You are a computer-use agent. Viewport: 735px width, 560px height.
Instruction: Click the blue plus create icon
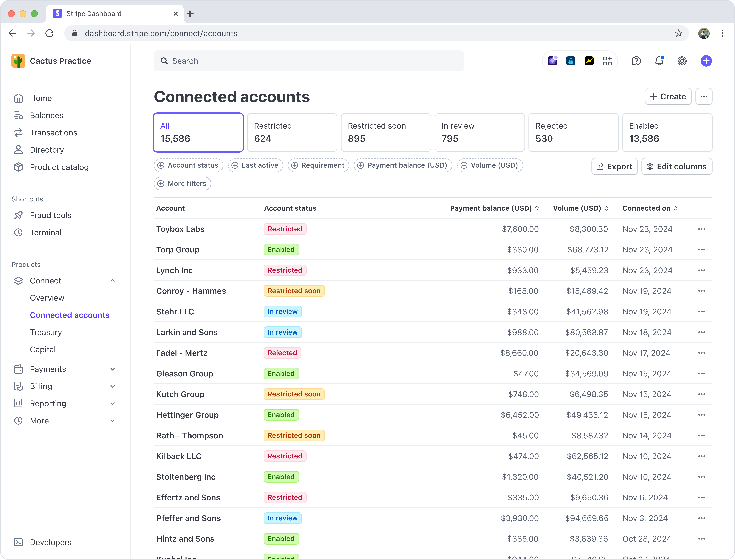[x=706, y=61]
